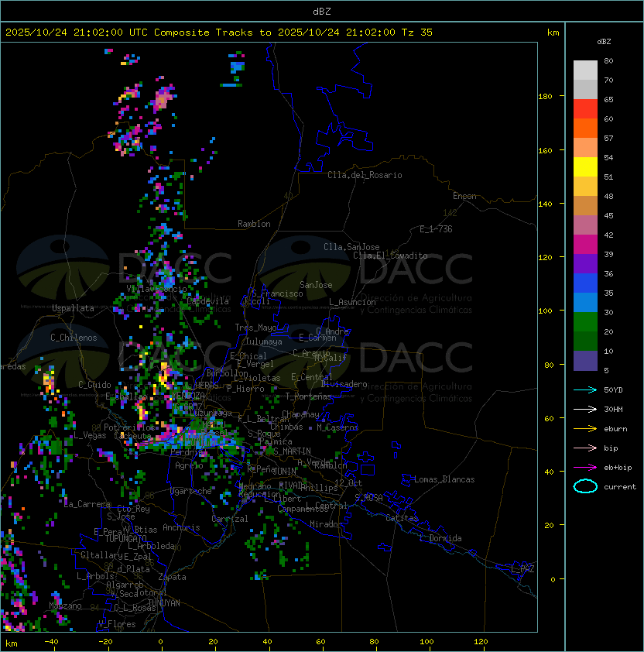This screenshot has height=652, width=644.
Task: Click the Tulumaya map label
Action: pos(264,341)
